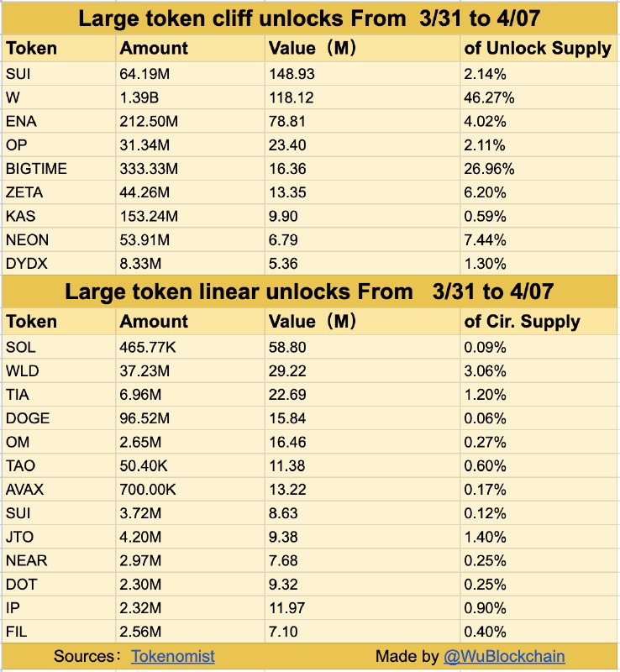Select the linear unlocks title cell

coord(309,291)
